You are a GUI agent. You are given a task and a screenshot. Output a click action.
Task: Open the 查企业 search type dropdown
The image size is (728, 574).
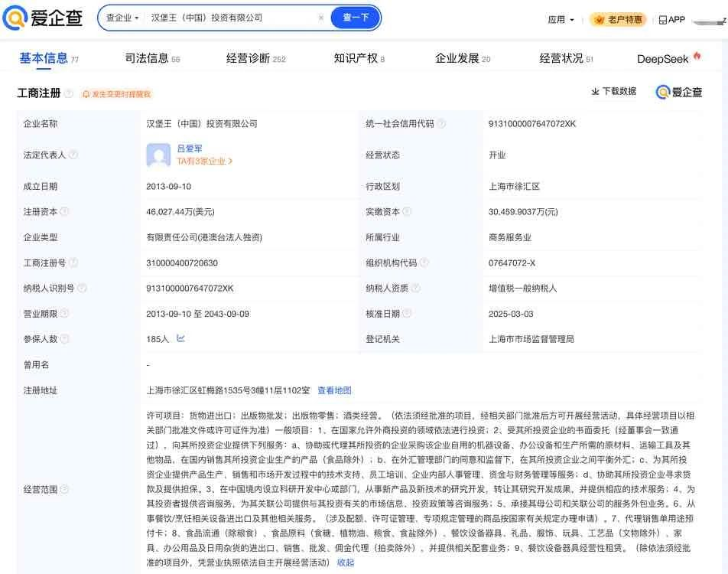pyautogui.click(x=122, y=18)
